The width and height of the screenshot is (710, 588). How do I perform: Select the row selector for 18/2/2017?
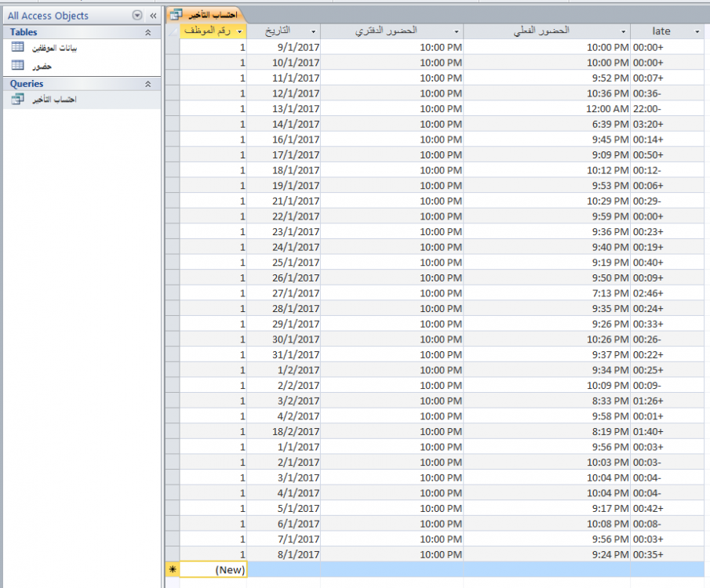click(x=173, y=431)
